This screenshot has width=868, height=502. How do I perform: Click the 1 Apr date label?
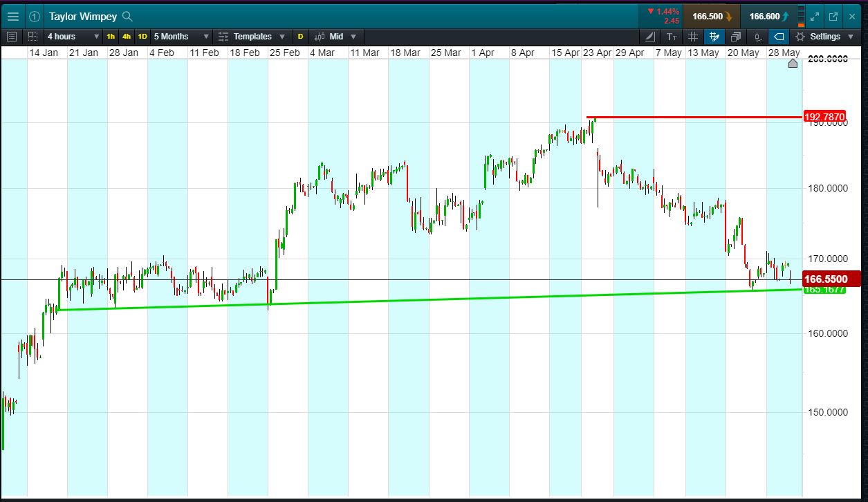[483, 53]
